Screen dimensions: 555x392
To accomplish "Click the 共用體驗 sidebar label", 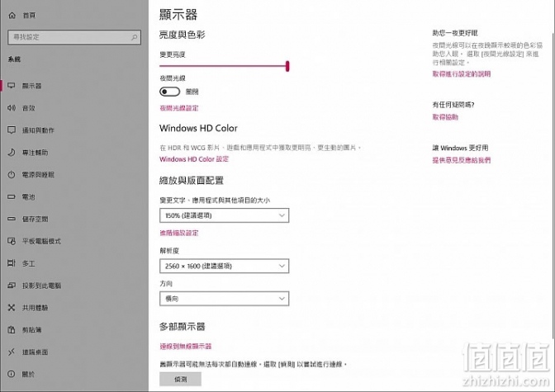I will pos(35,308).
